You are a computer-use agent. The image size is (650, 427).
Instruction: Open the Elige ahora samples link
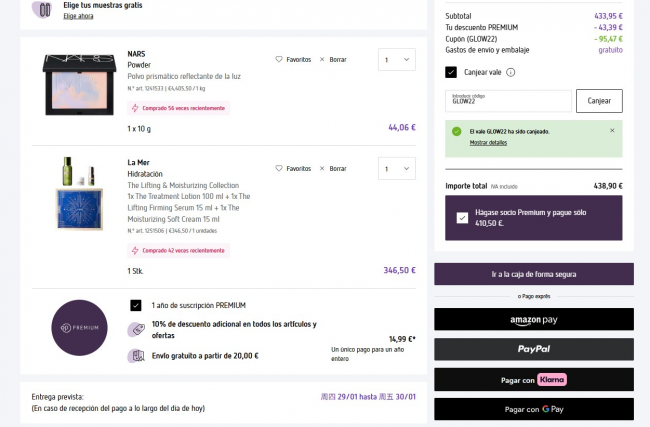tap(78, 17)
